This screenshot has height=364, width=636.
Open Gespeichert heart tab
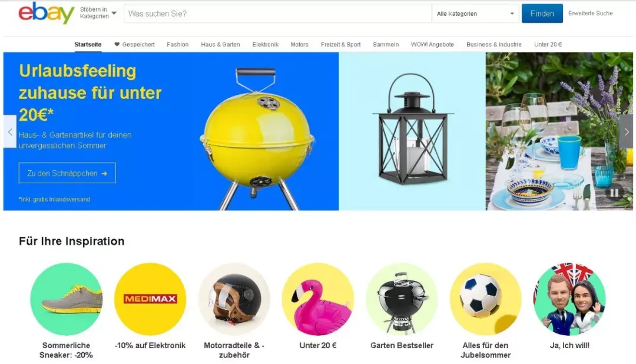135,45
